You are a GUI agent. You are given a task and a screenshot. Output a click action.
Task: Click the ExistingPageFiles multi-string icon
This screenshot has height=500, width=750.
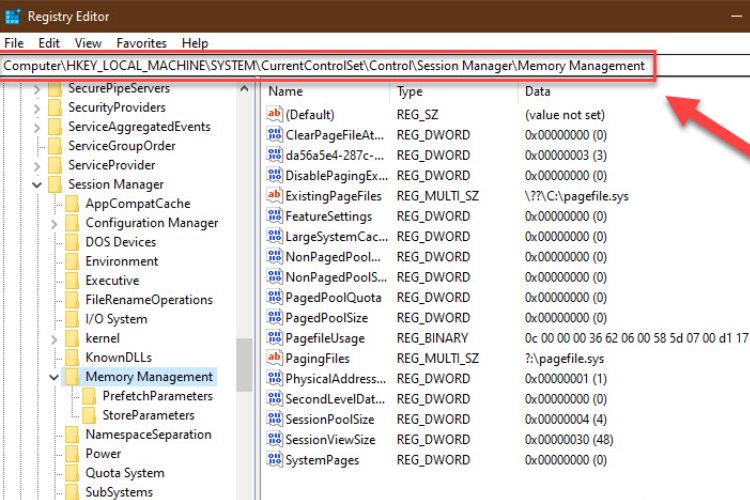tap(275, 195)
